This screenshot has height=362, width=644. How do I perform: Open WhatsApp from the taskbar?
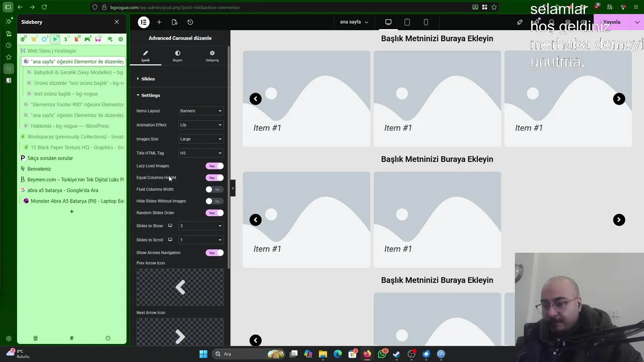[382, 354]
